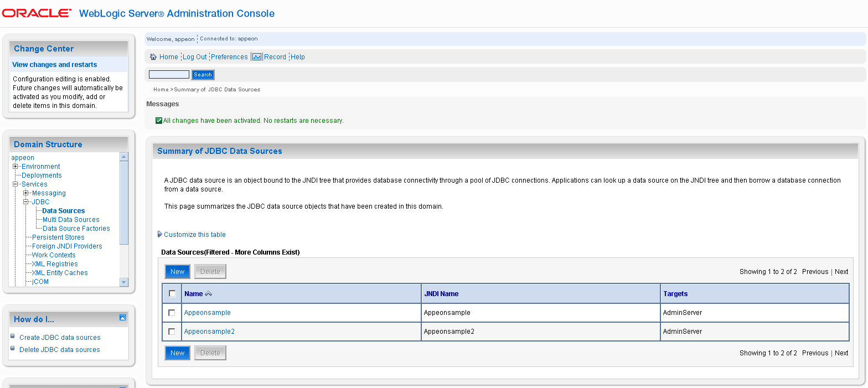The width and height of the screenshot is (868, 388).
Task: Click the bottom Previous pagination link
Action: (815, 353)
